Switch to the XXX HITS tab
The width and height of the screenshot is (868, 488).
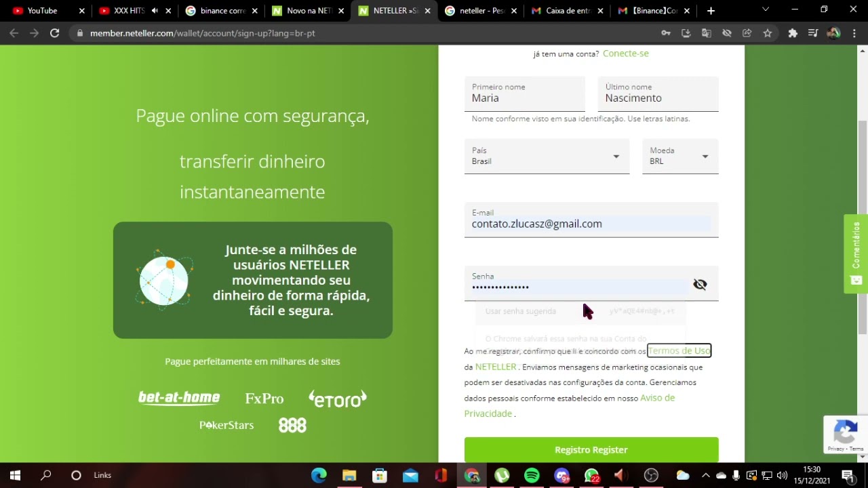[x=129, y=11]
